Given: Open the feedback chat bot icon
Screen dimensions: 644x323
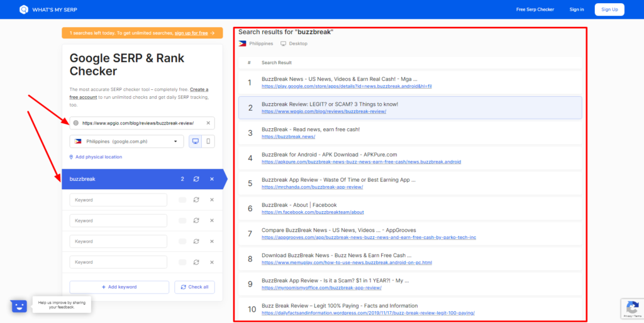Looking at the screenshot, I should coord(19,306).
